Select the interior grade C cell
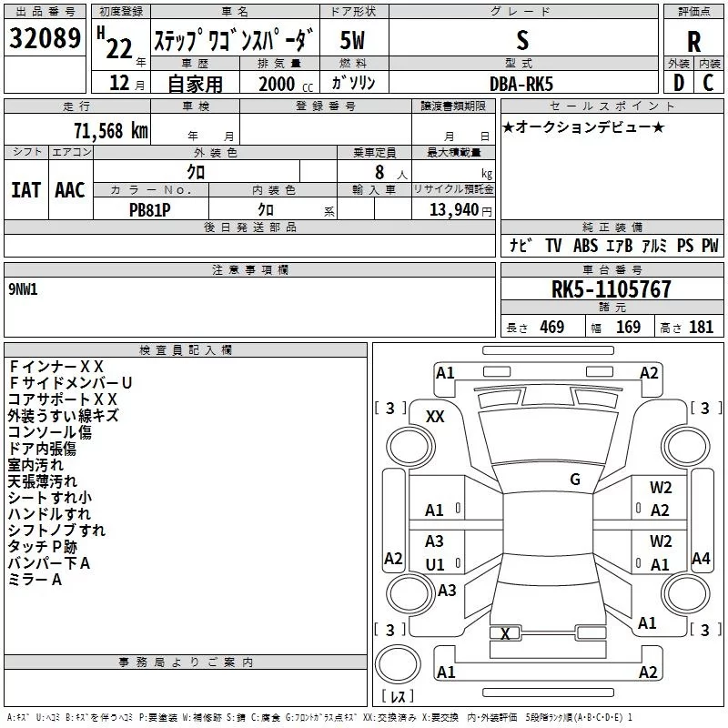 pyautogui.click(x=709, y=82)
